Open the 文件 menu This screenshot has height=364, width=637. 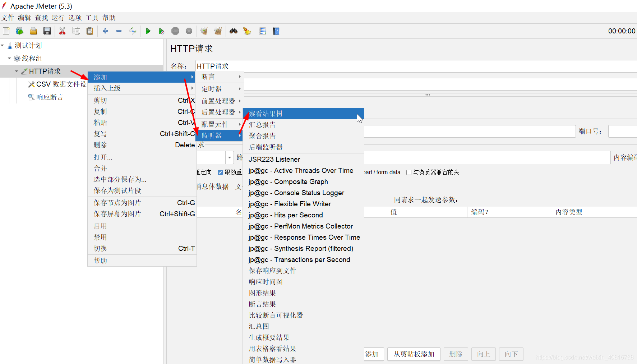[8, 18]
